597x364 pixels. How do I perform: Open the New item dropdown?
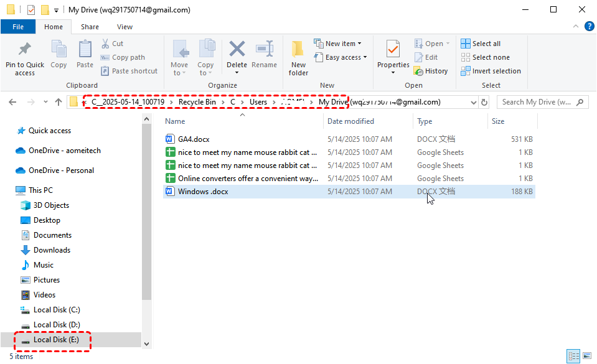pos(337,44)
